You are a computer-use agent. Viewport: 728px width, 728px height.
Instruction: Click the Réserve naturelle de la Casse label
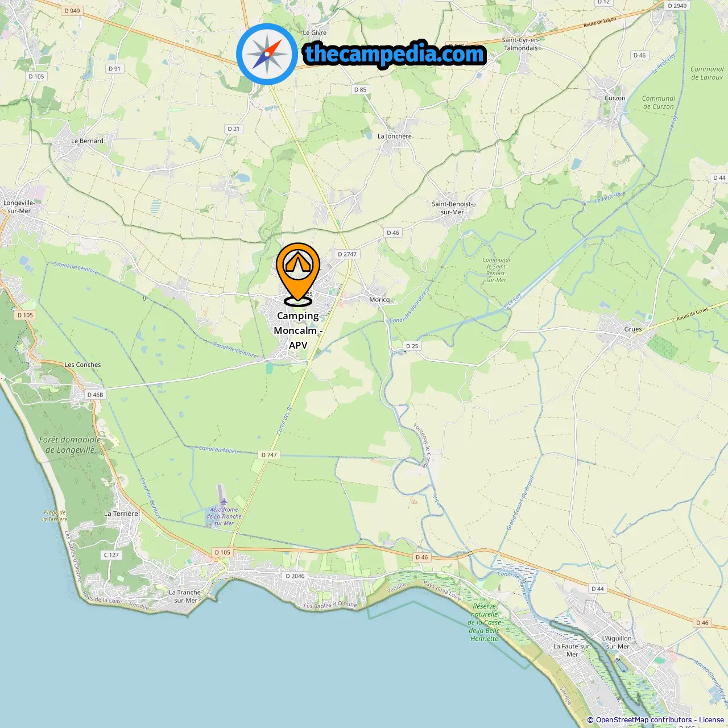tap(485, 622)
